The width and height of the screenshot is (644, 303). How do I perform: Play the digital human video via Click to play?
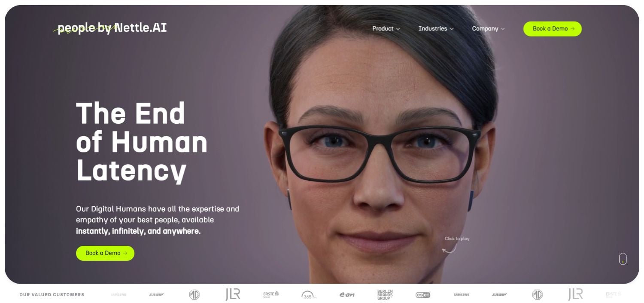coord(457,239)
